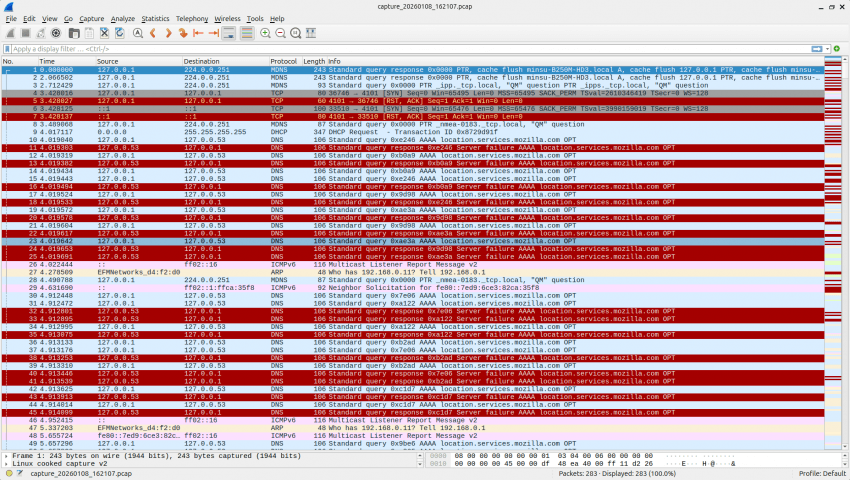Image resolution: width=850 pixels, height=480 pixels.
Task: Toggle auto-scroll during live capture
Action: pos(232,33)
